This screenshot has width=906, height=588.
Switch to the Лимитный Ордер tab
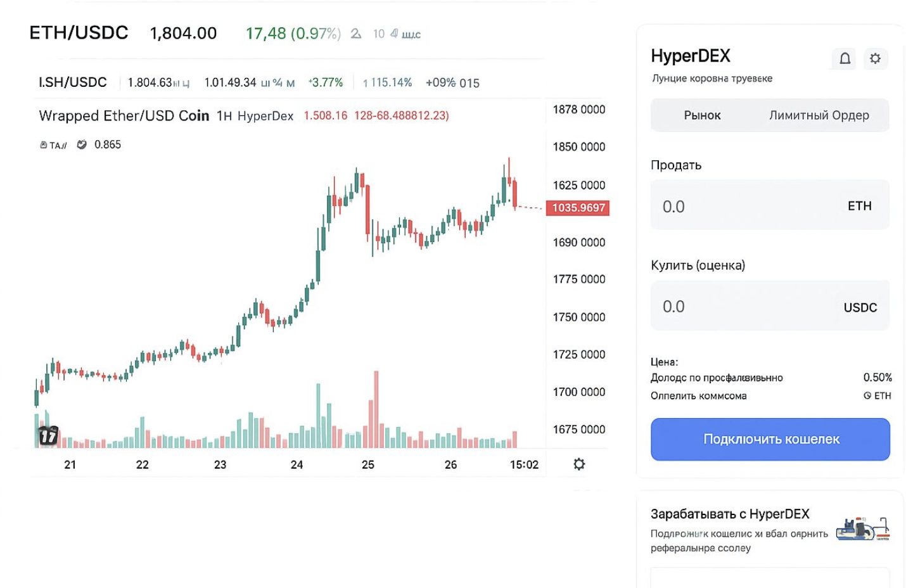click(x=819, y=115)
